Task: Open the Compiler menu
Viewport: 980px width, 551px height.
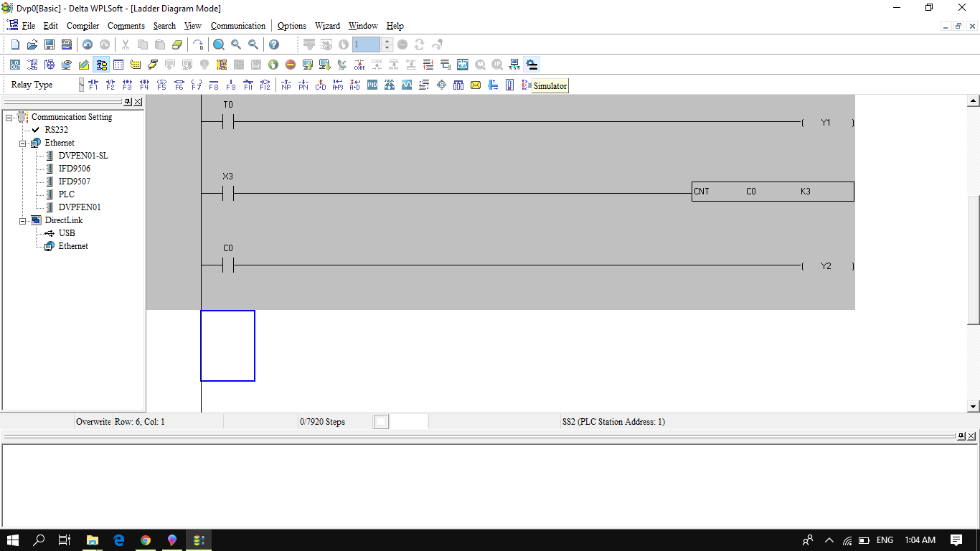Action: 83,26
